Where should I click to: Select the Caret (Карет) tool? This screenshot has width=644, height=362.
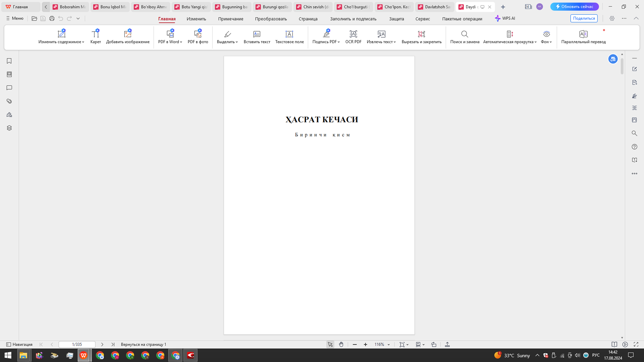coord(95,34)
